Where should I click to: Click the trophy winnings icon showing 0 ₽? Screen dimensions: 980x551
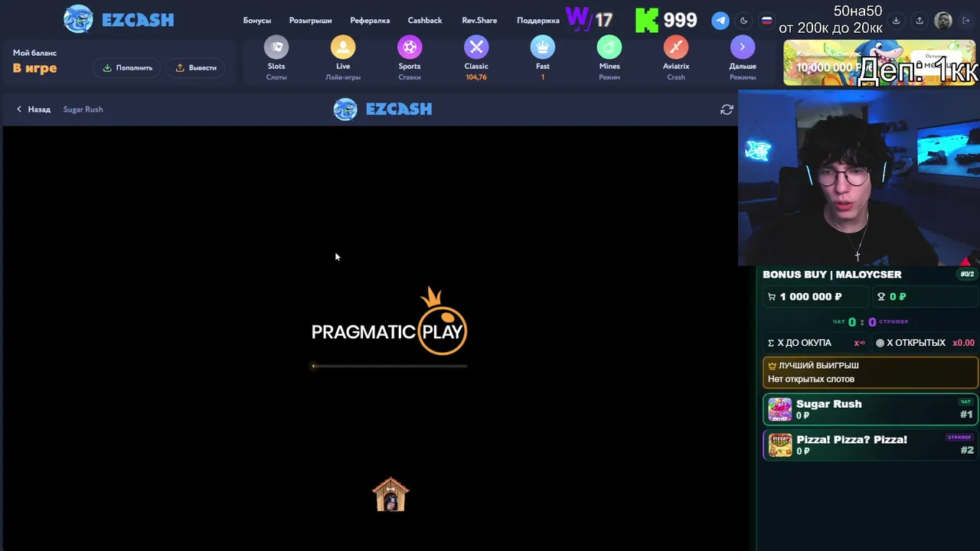pos(881,297)
